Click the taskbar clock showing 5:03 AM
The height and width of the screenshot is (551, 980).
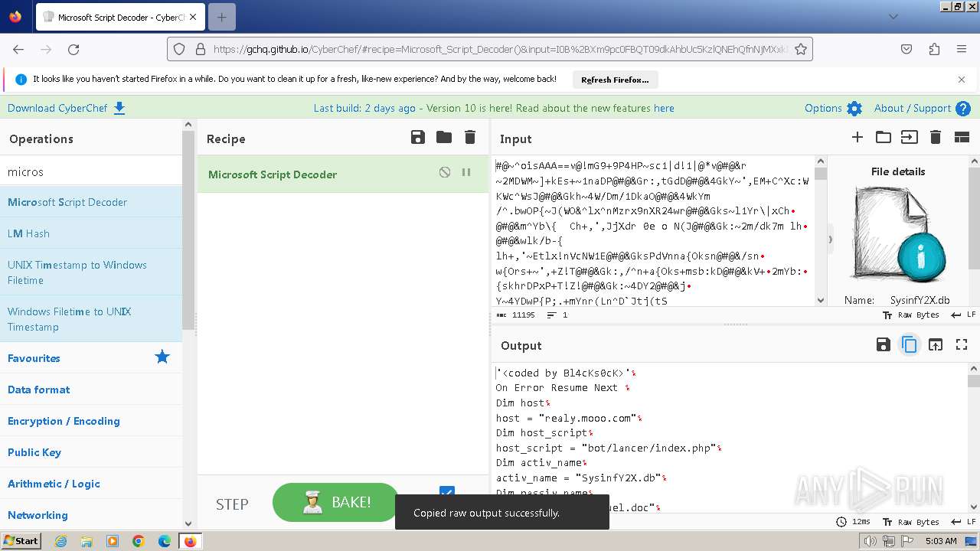(941, 541)
